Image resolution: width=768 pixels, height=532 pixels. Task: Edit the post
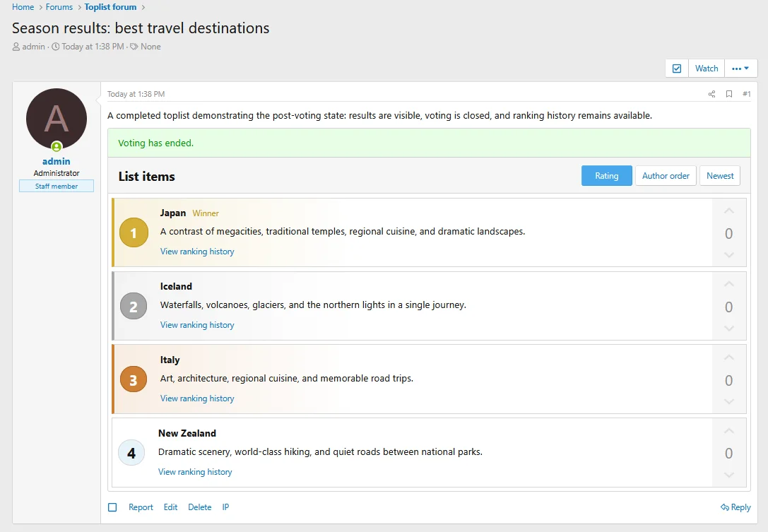pyautogui.click(x=170, y=507)
